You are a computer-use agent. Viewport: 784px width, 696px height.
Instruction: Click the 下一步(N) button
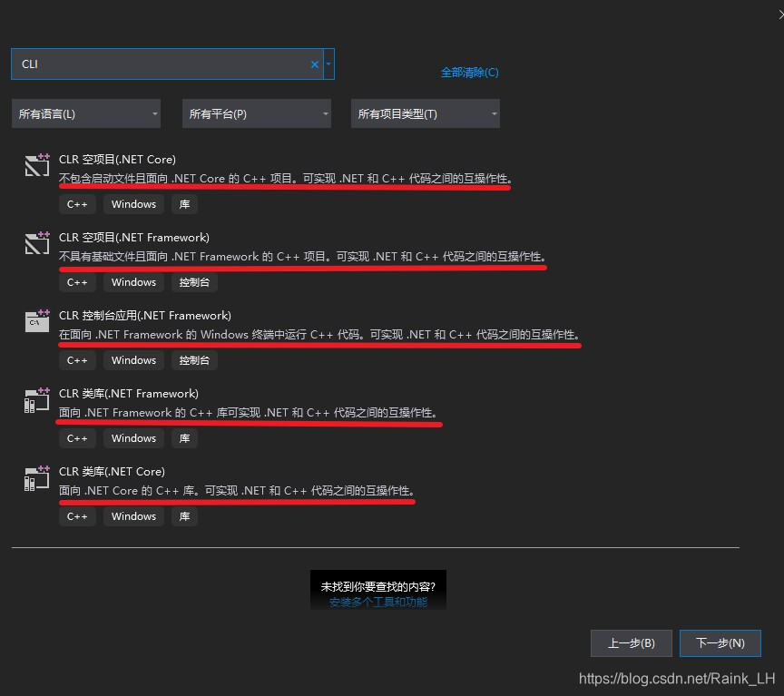tap(720, 643)
